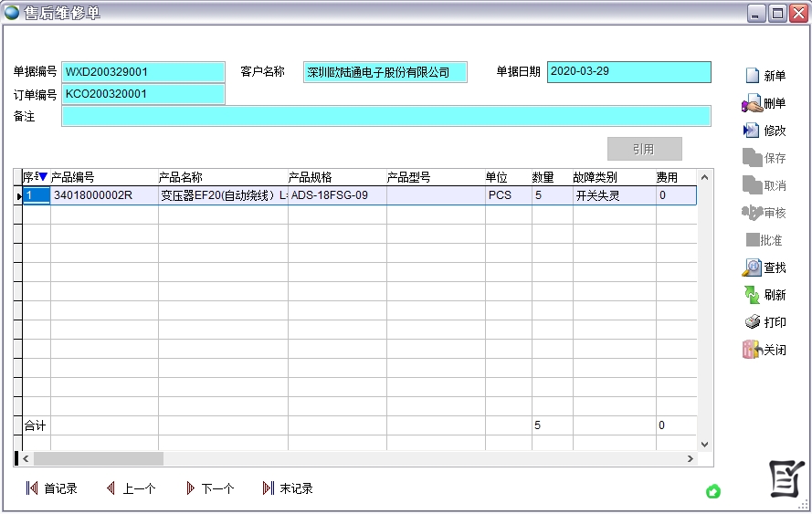Click the 查找 (search) magnifier icon
812x514 pixels.
751,267
